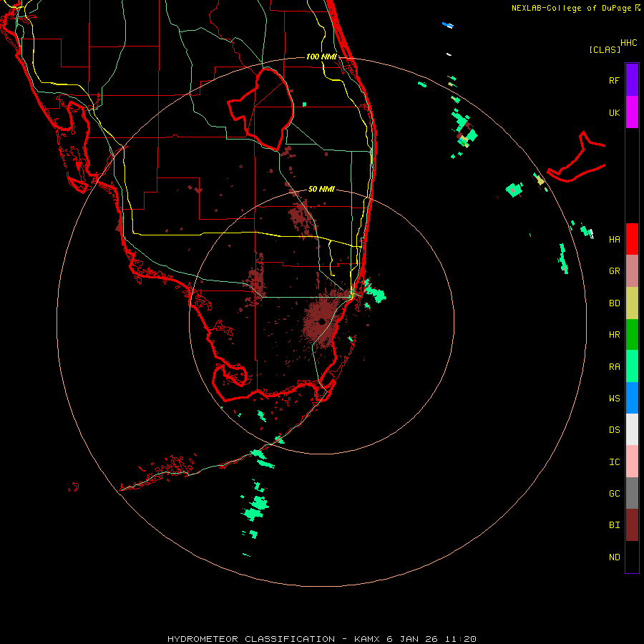644x644 pixels.
Task: Select the ND legend label
Action: (614, 557)
